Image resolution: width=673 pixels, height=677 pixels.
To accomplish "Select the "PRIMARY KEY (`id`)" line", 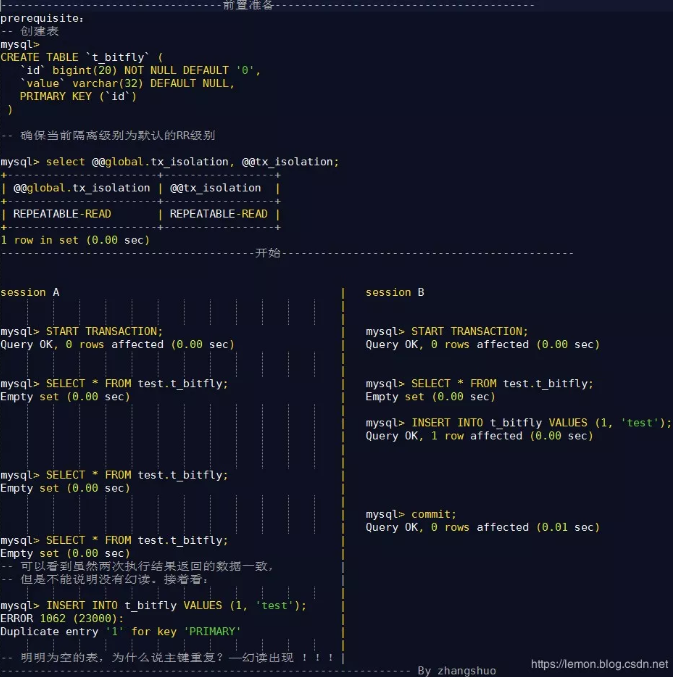I will click(78, 96).
